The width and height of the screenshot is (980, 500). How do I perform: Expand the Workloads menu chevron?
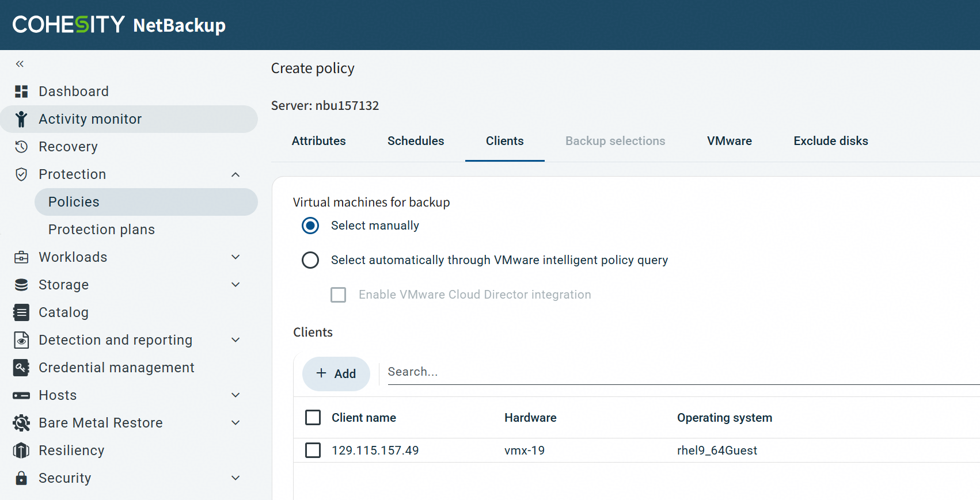tap(235, 257)
